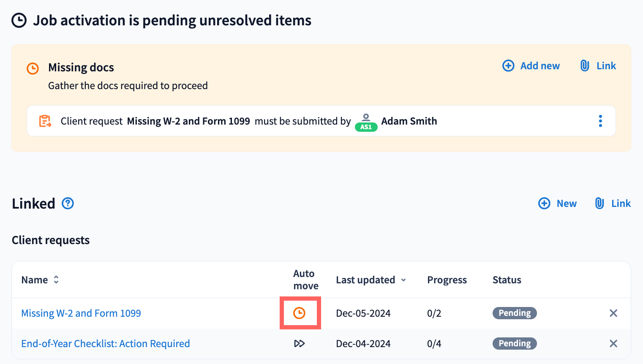
Task: Click the auto move clock icon for Missing W-2
Action: (299, 313)
